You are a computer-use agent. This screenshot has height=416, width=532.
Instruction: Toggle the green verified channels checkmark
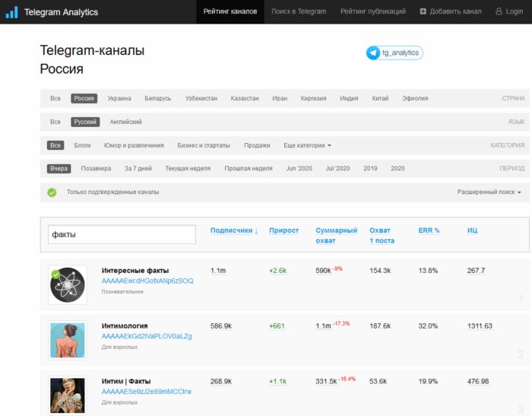(x=52, y=192)
